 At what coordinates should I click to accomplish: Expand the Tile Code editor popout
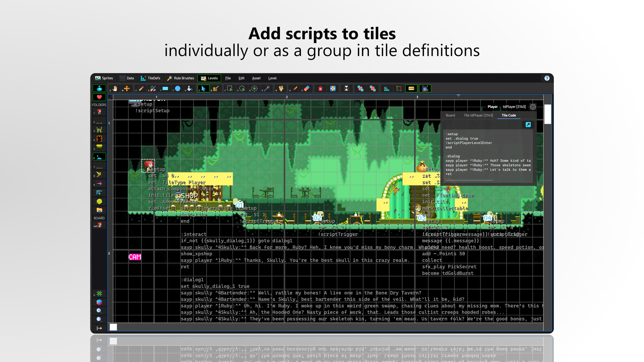click(528, 125)
